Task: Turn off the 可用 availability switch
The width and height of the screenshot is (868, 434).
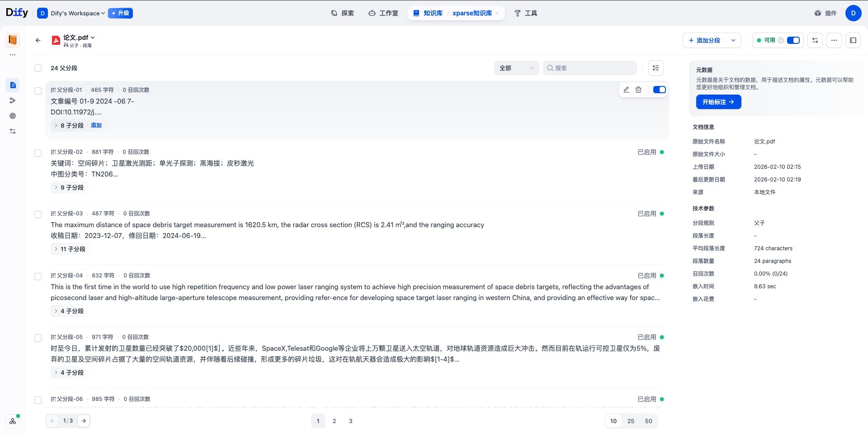Action: (x=793, y=40)
